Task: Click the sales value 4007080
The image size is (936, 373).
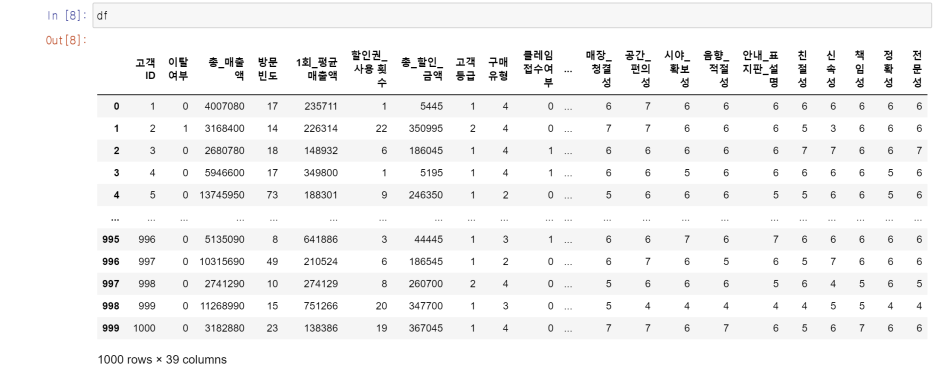Action: [x=224, y=106]
